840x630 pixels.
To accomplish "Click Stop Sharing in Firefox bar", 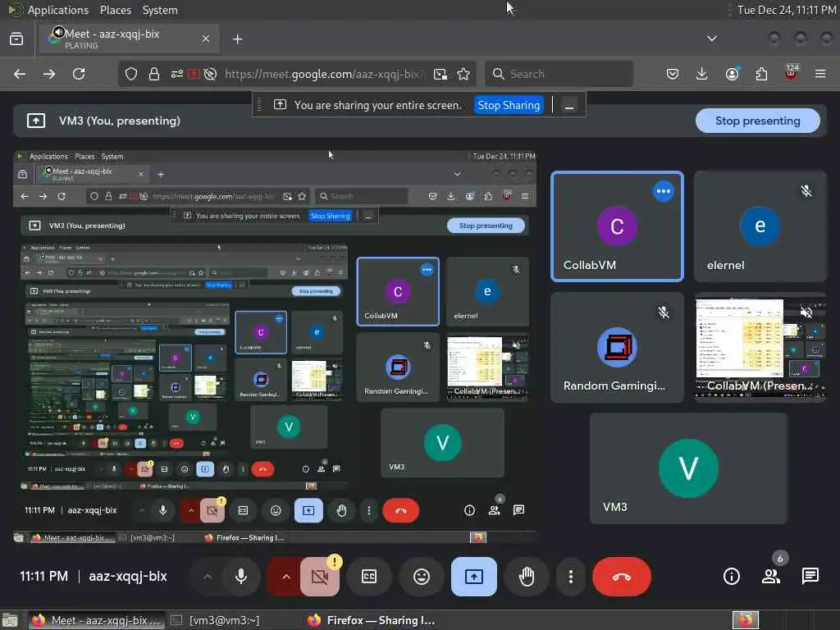I will 509,105.
